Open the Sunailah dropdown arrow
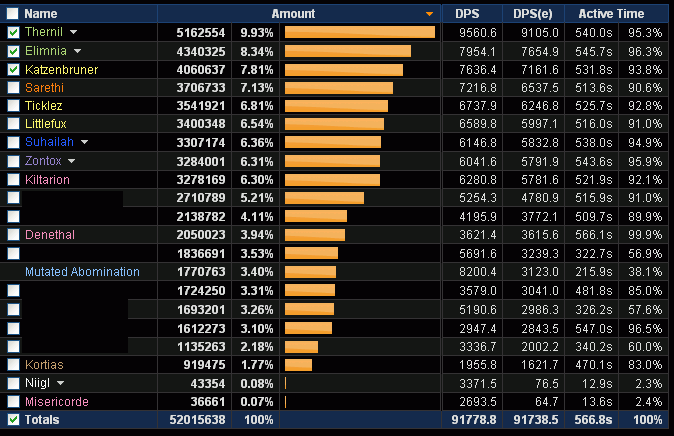This screenshot has height=436, width=674. (x=84, y=143)
